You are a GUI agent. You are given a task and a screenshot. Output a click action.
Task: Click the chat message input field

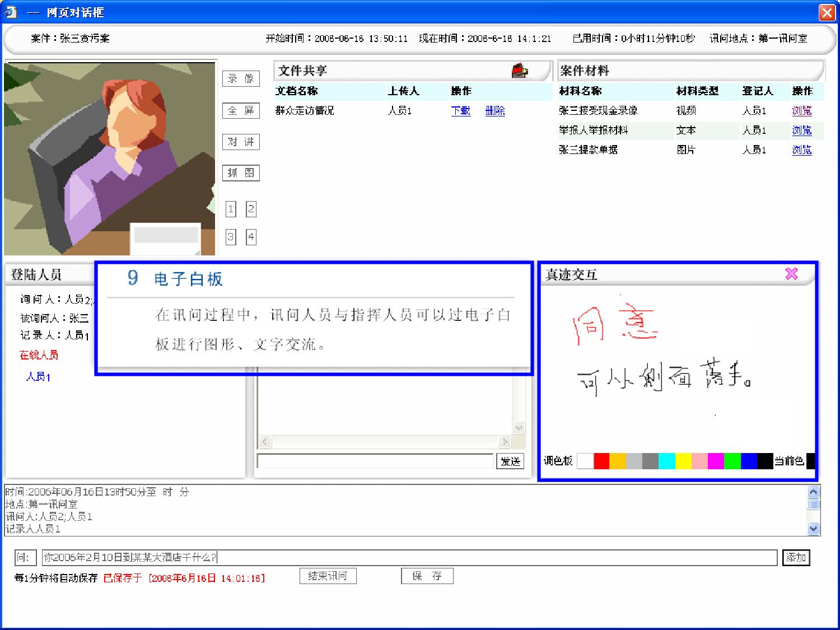point(375,461)
